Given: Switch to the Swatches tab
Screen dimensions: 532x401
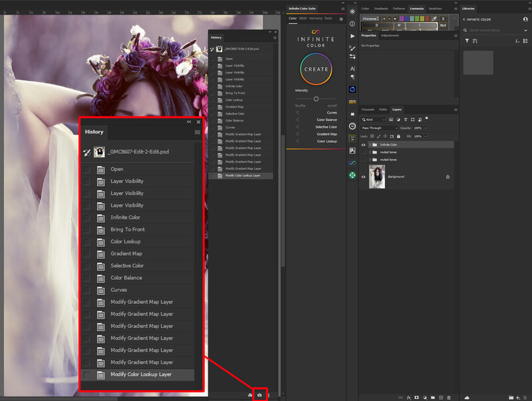Looking at the screenshot, I should pyautogui.click(x=435, y=9).
